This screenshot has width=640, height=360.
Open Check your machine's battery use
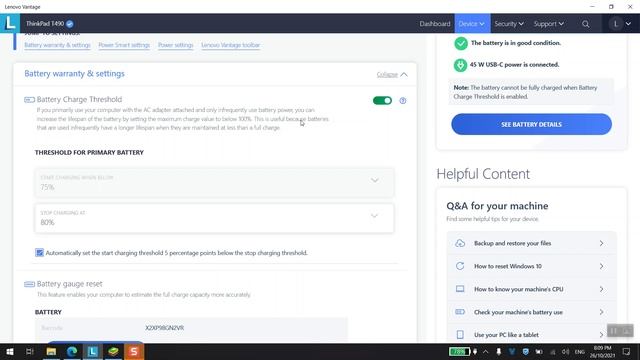click(x=531, y=312)
